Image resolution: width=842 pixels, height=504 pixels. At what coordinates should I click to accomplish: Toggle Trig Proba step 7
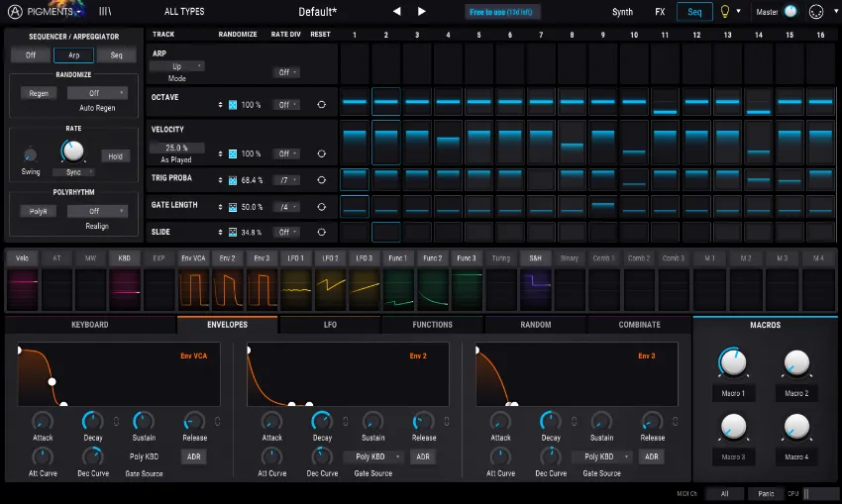(541, 180)
